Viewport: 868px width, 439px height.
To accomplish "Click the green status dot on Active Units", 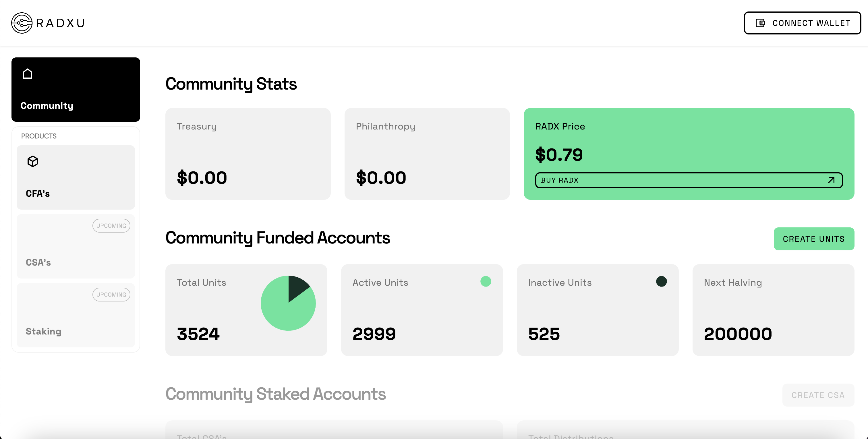I will (x=485, y=281).
